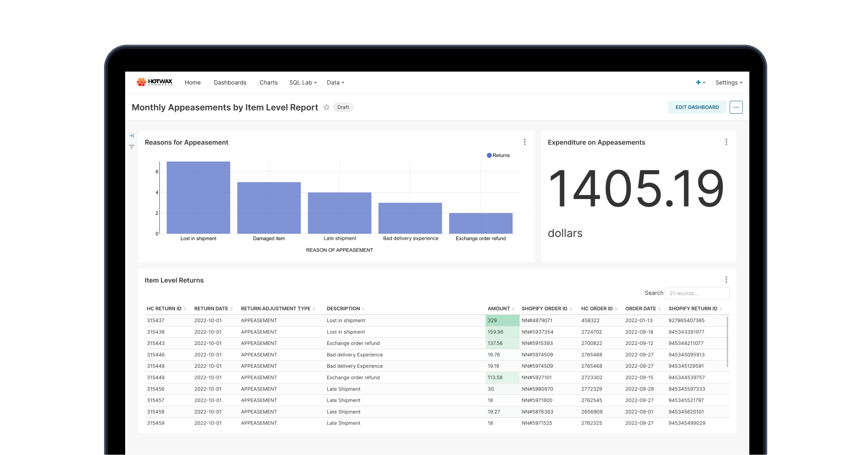The width and height of the screenshot is (868, 455).
Task: Go to the Dashboards menu item
Action: coord(230,83)
